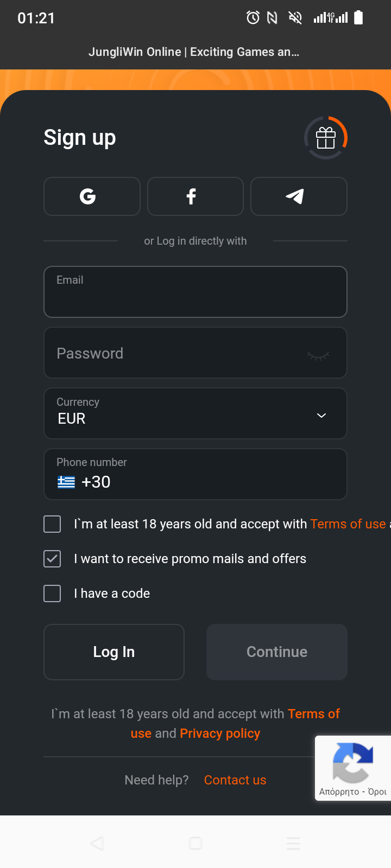Open Android recent apps menu icon

[x=293, y=843]
